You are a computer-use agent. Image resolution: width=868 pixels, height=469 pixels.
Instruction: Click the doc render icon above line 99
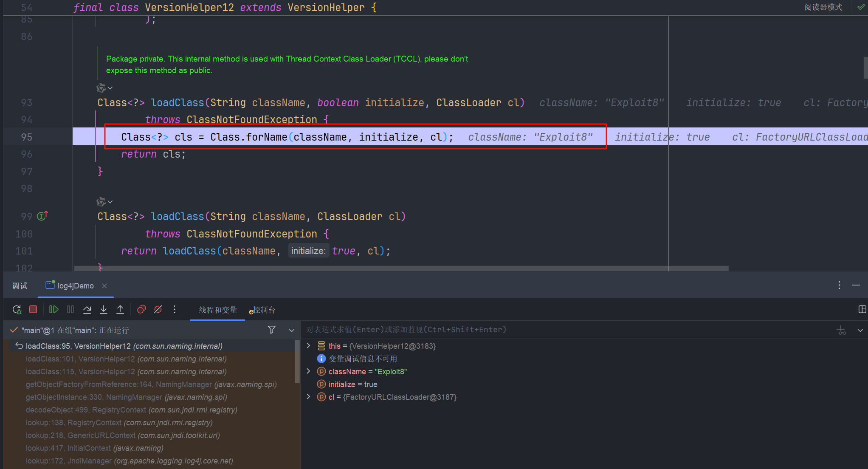tap(101, 202)
